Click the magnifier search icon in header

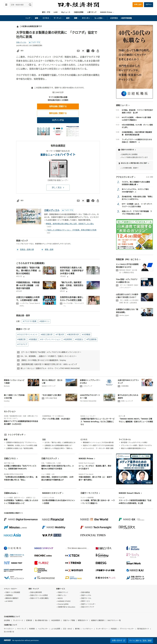click(30, 5)
